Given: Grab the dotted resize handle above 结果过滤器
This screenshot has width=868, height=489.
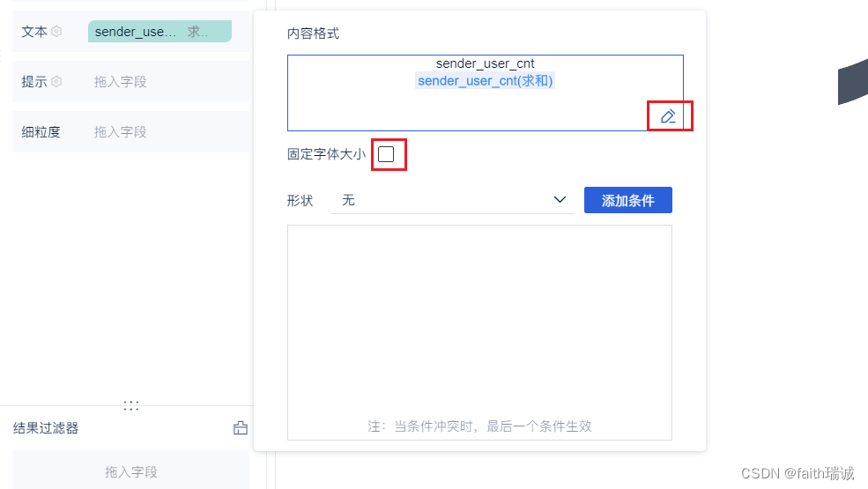Looking at the screenshot, I should coord(131,405).
